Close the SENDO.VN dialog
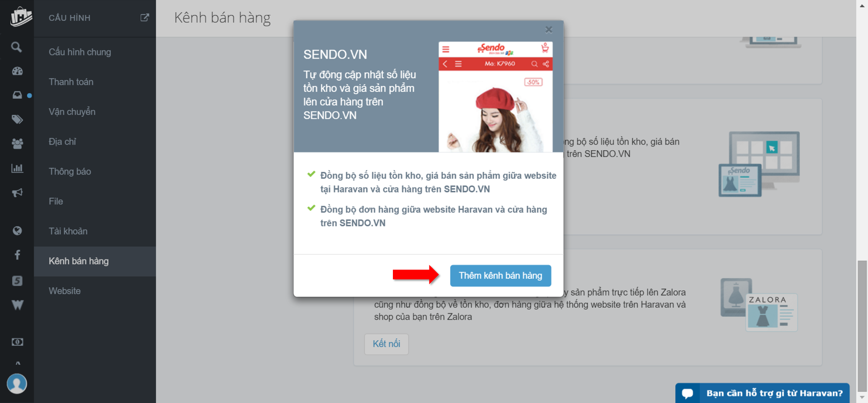868x403 pixels. click(549, 30)
